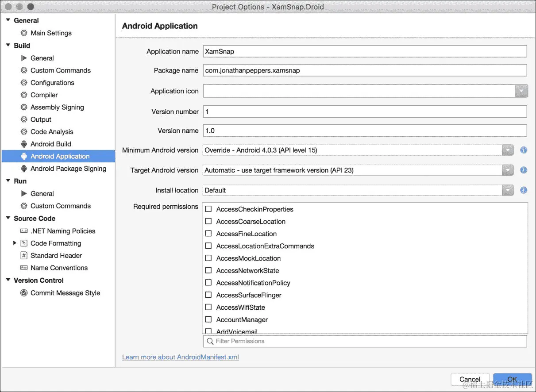The width and height of the screenshot is (536, 392).
Task: Click the info icon beside Install location
Action: 524,190
